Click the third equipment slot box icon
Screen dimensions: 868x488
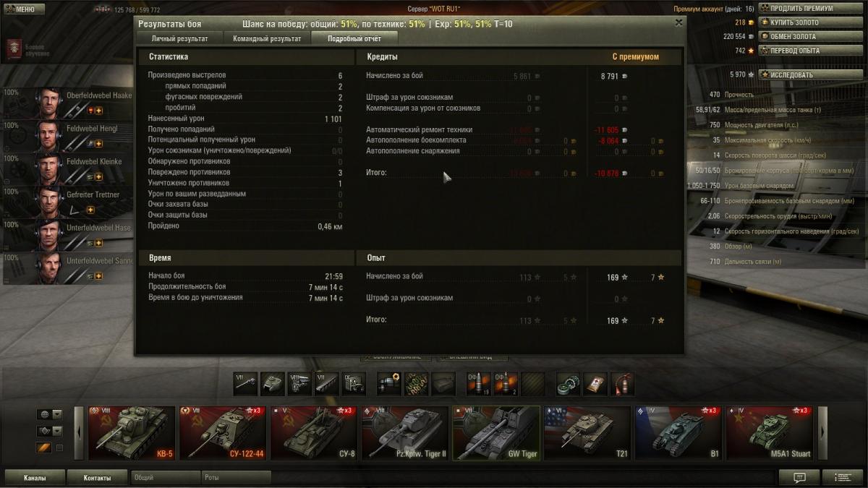[444, 383]
